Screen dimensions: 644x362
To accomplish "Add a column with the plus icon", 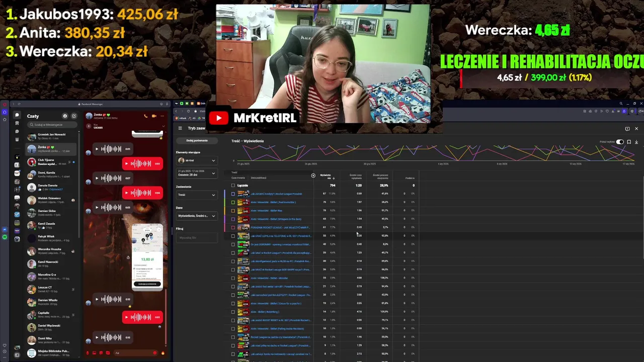I will pyautogui.click(x=313, y=175).
